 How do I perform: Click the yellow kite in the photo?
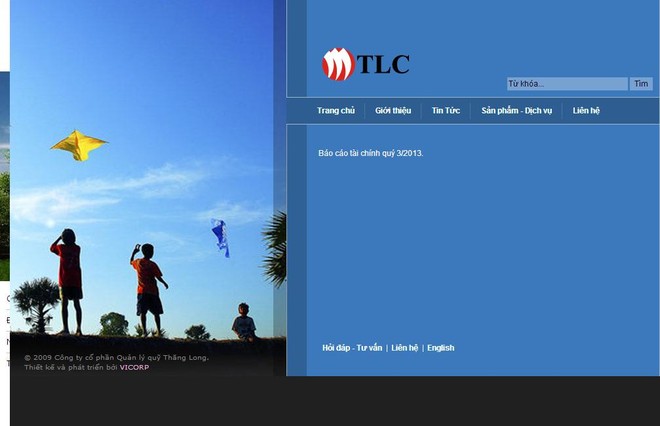(x=79, y=145)
